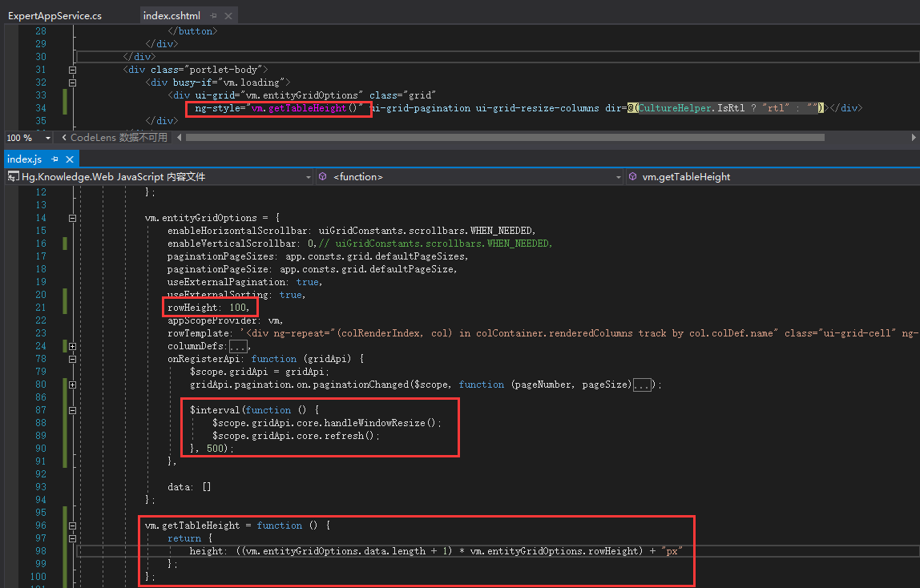920x588 pixels.
Task: Click the cube icon beside <function>
Action: [323, 176]
